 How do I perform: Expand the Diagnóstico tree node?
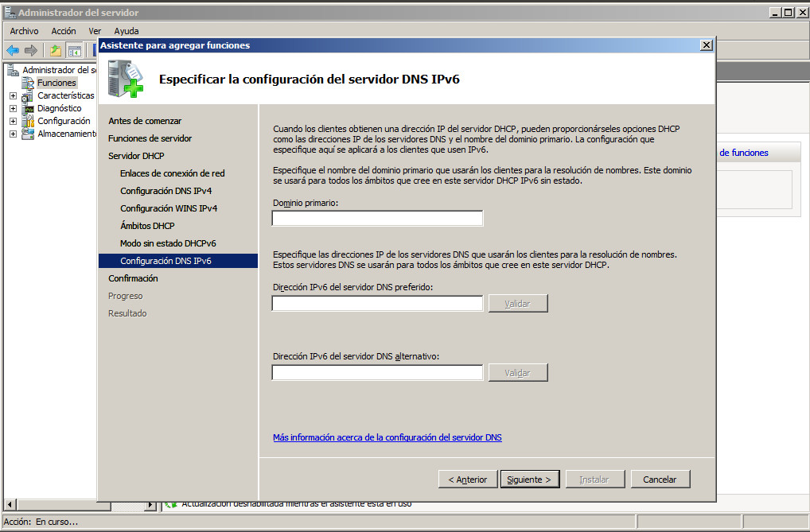click(13, 108)
